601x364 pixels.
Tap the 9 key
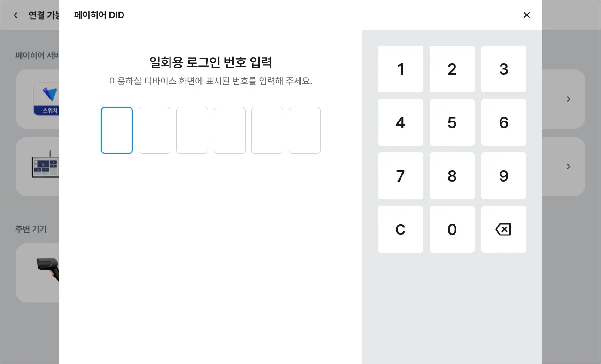[504, 176]
